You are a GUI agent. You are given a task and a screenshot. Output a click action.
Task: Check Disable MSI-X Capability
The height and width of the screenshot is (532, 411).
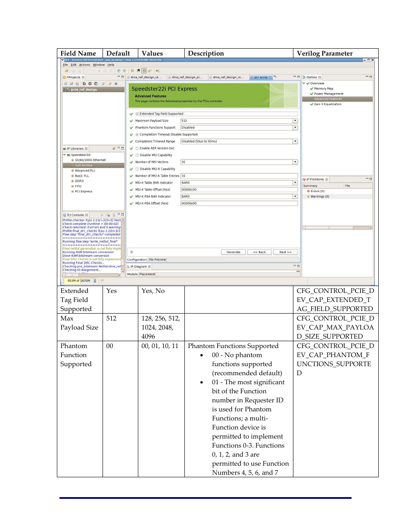pos(137,169)
